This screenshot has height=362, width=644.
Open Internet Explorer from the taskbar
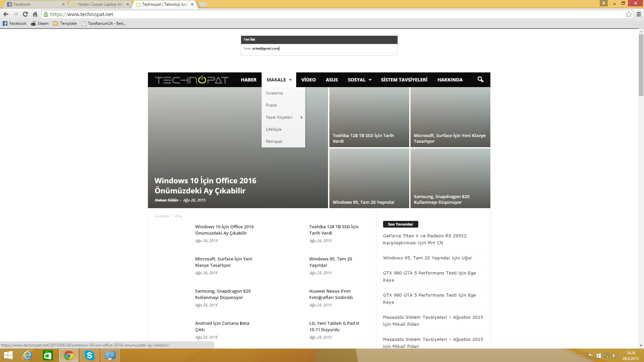click(27, 355)
